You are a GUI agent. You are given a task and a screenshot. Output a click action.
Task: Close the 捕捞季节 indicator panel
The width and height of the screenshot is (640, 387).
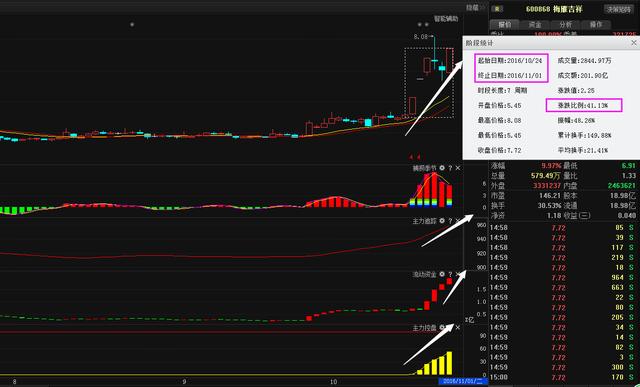[x=458, y=168]
